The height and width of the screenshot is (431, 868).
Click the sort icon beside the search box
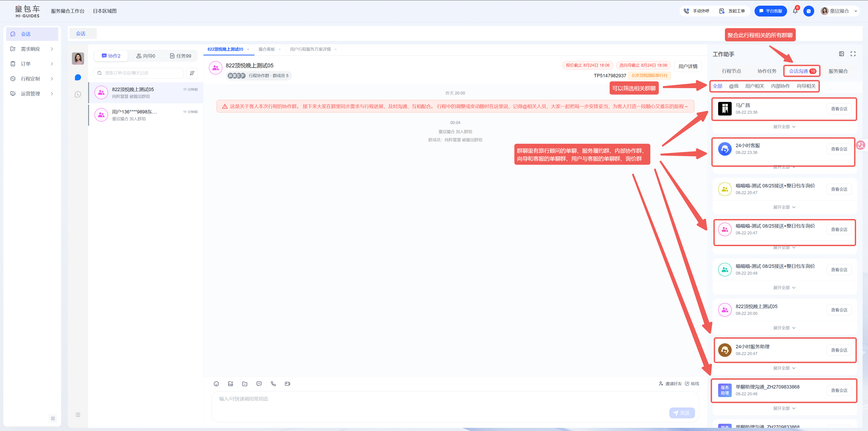click(192, 73)
